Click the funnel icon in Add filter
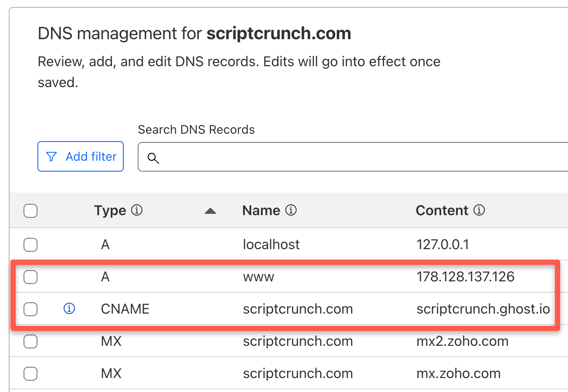The image size is (568, 392). [x=51, y=157]
